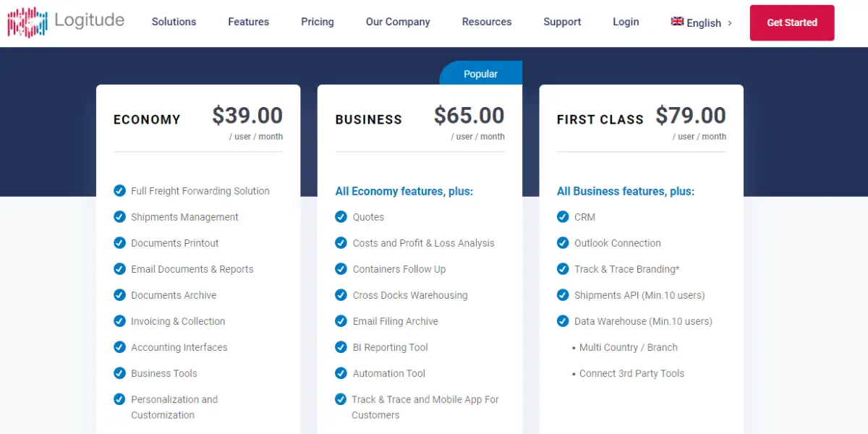Click the UK flag icon beside English
868x434 pixels.
677,22
